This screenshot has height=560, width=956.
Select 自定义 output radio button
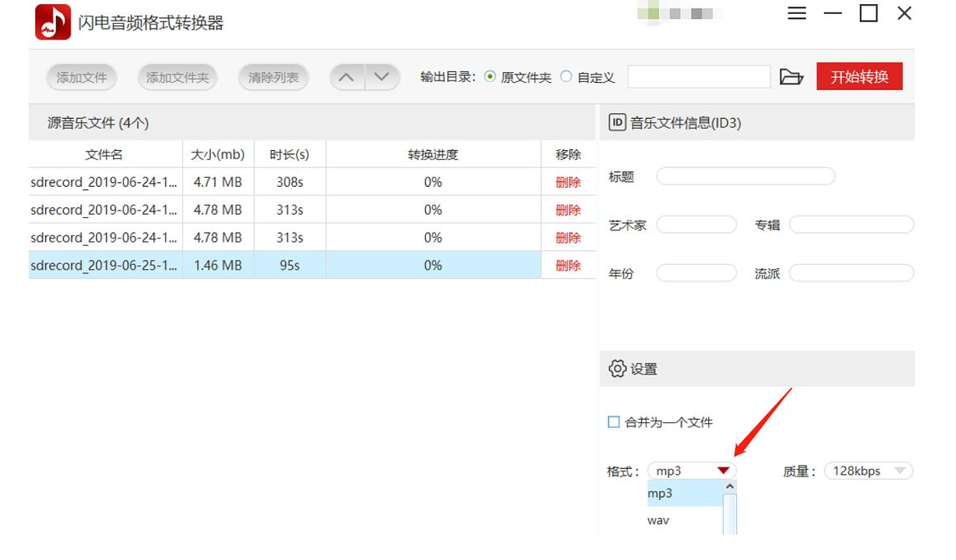[x=565, y=77]
